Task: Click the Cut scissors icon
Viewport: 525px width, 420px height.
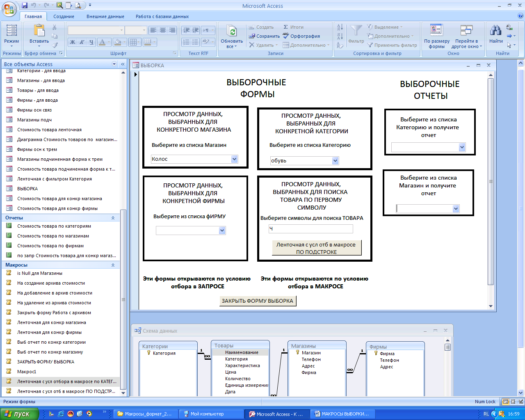Action: click(x=55, y=27)
